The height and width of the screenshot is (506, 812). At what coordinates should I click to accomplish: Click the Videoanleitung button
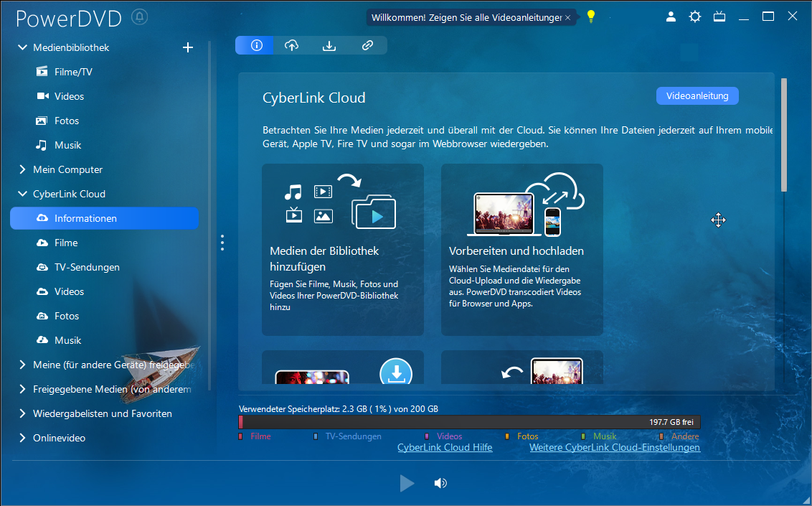(x=697, y=95)
